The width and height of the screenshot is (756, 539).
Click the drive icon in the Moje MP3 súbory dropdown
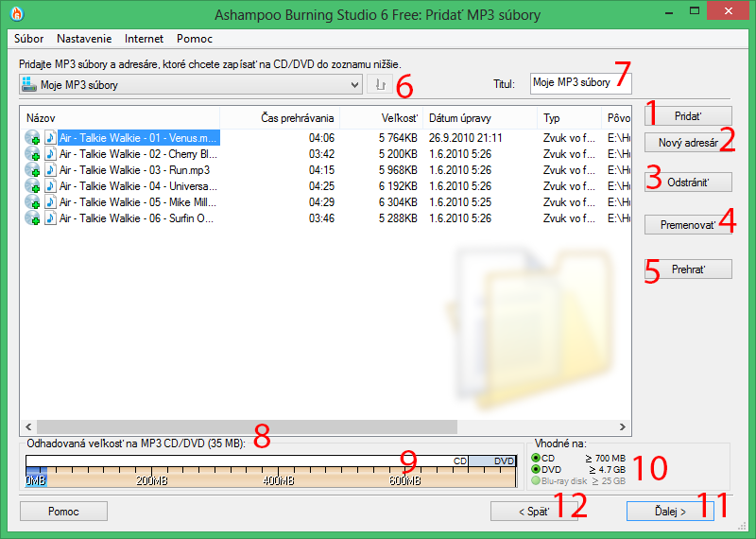coord(29,84)
